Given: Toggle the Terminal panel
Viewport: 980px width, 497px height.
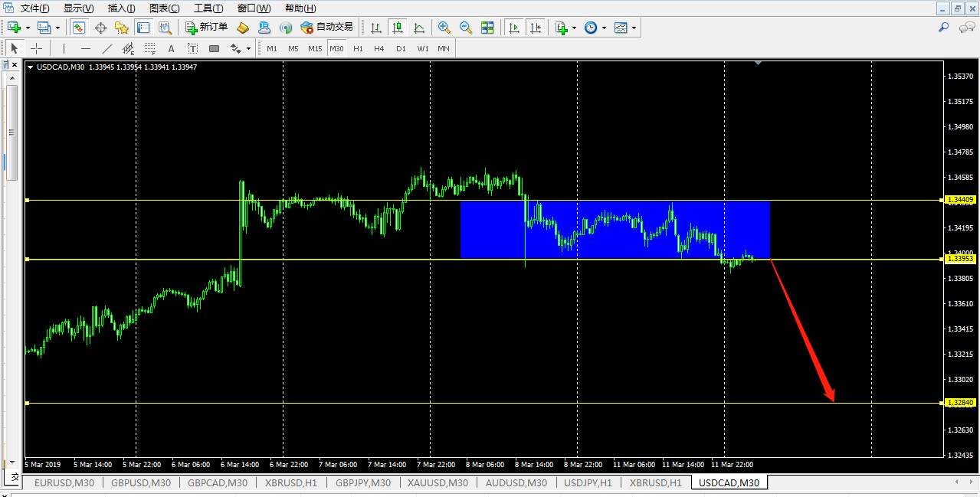Looking at the screenshot, I should (143, 28).
